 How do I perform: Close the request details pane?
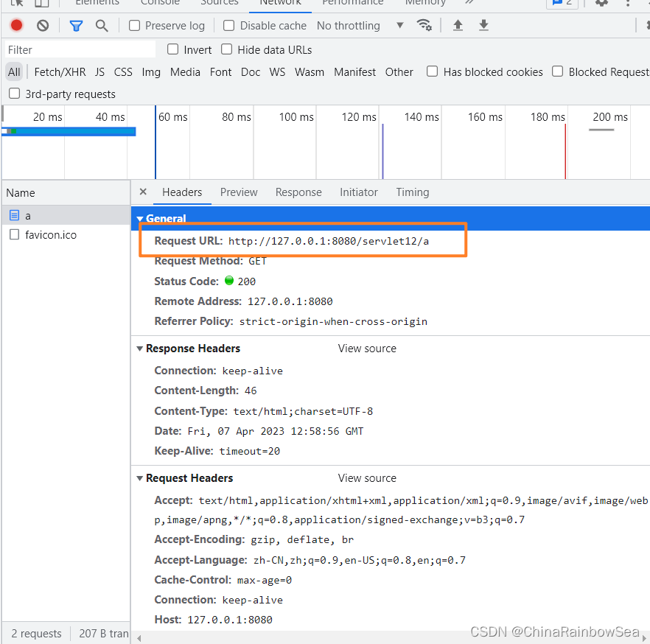tap(143, 192)
